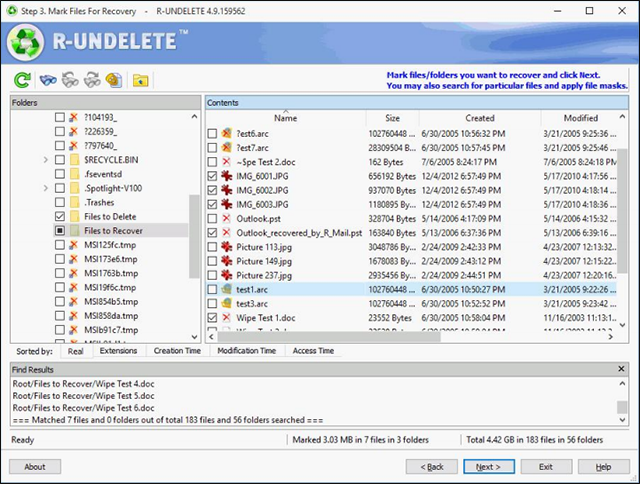Click the image icon of Picture 149.jpg
Viewport: 640px width, 484px height.
[x=227, y=261]
